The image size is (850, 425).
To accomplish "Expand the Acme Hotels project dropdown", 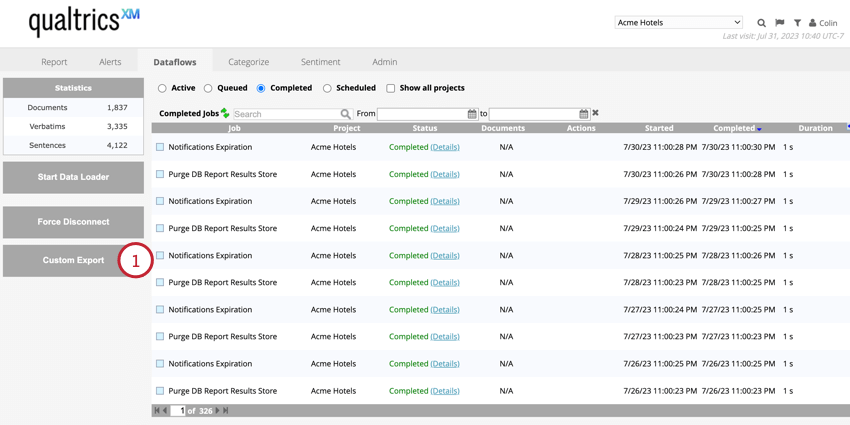I will pos(678,22).
